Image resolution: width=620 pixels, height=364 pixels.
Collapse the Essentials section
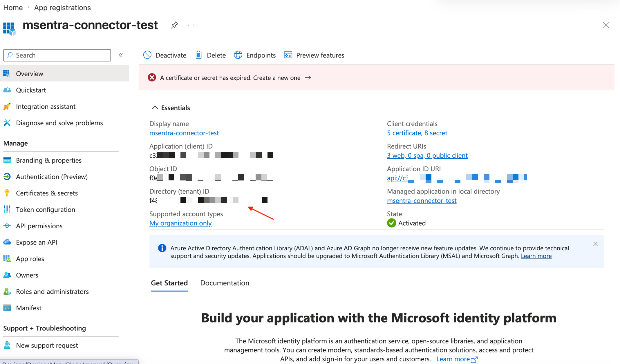coord(155,108)
